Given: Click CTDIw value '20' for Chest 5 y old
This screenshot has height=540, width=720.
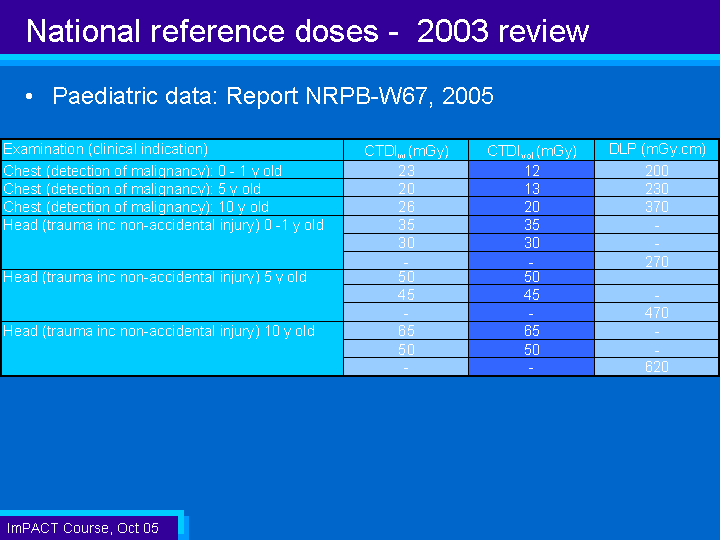Looking at the screenshot, I should (406, 189).
